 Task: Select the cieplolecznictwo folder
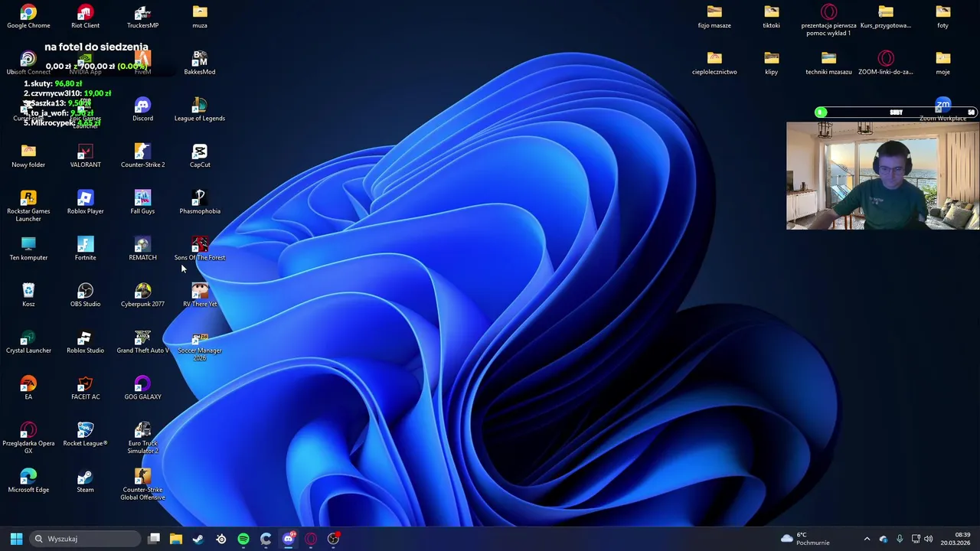point(714,63)
